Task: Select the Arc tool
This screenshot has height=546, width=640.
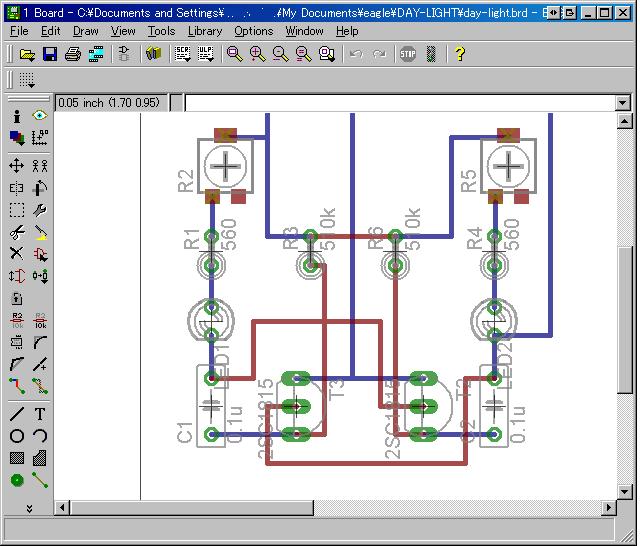Action: [40, 436]
